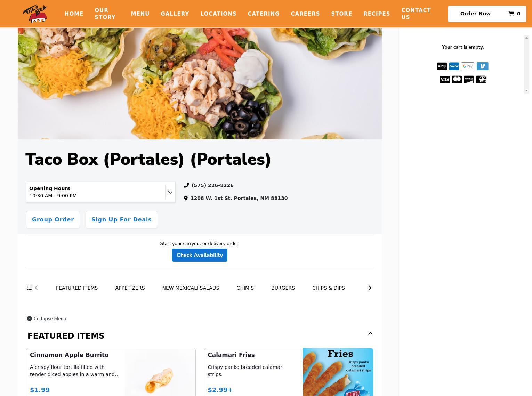Viewport: 532px width, 396px height.
Task: Click the Apple Pay icon
Action: click(442, 66)
